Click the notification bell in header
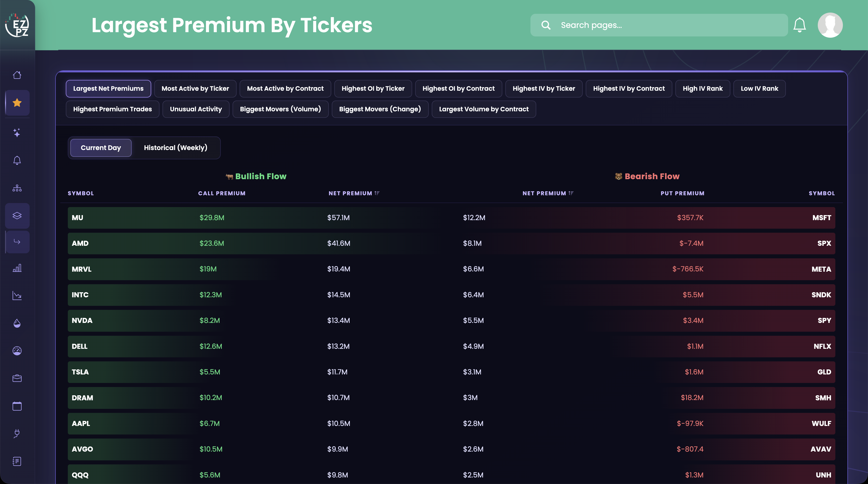The image size is (868, 484). point(799,25)
